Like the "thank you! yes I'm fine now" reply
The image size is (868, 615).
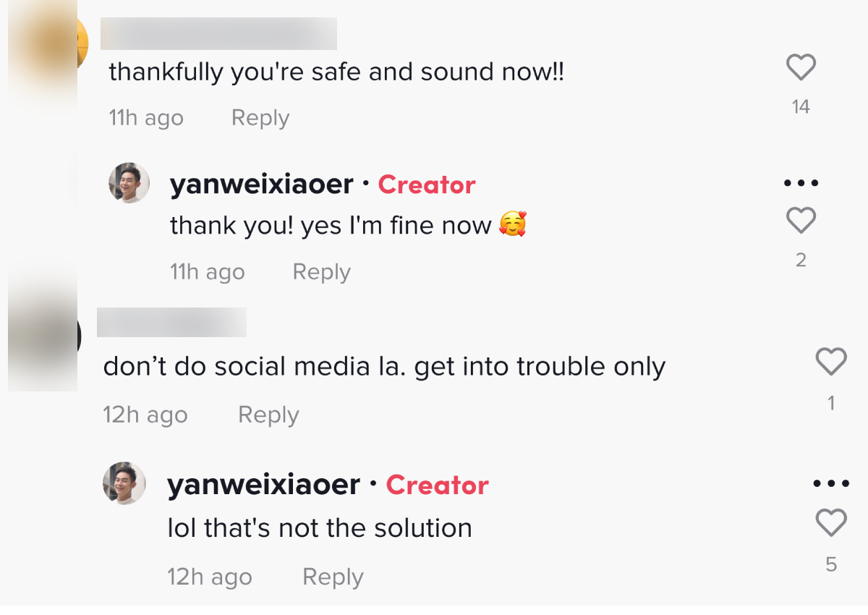point(801,221)
